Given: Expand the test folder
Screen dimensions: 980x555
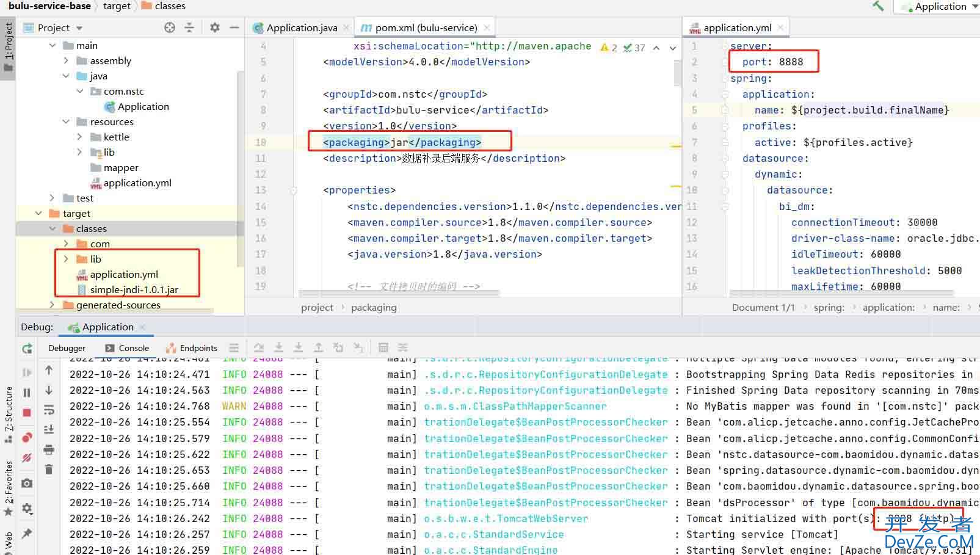Looking at the screenshot, I should [x=53, y=198].
